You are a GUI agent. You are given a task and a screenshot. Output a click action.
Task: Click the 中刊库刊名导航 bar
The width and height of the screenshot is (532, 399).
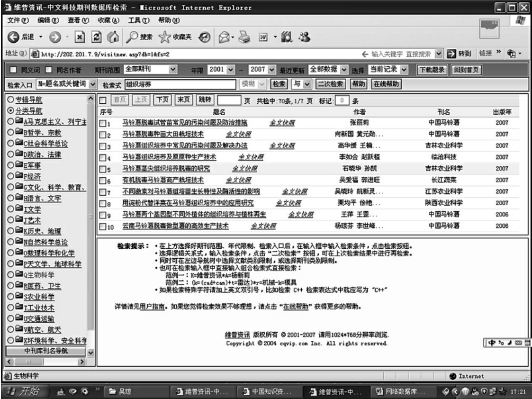tap(46, 351)
